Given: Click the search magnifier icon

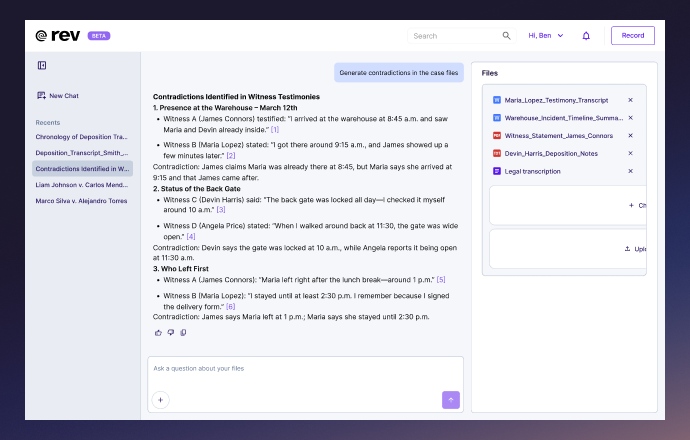Looking at the screenshot, I should pos(506,36).
